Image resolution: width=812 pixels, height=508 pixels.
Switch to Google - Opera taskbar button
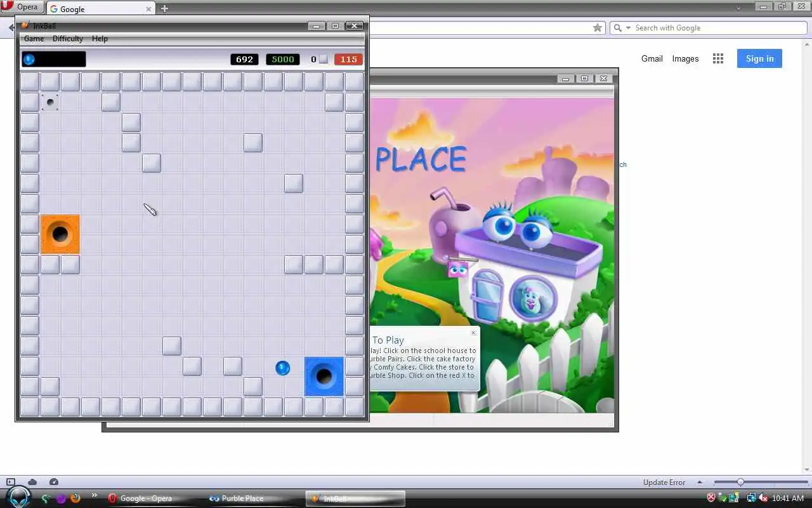tap(154, 498)
